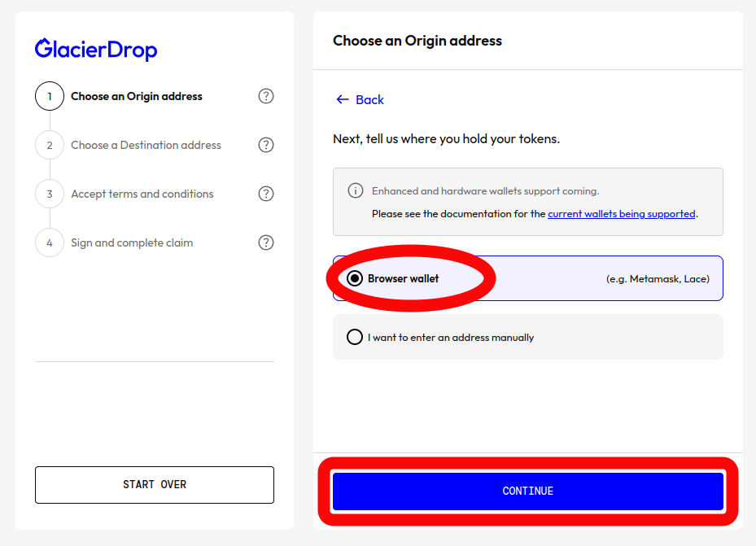
Task: Open help icon for Sign and complete claim
Action: 265,242
